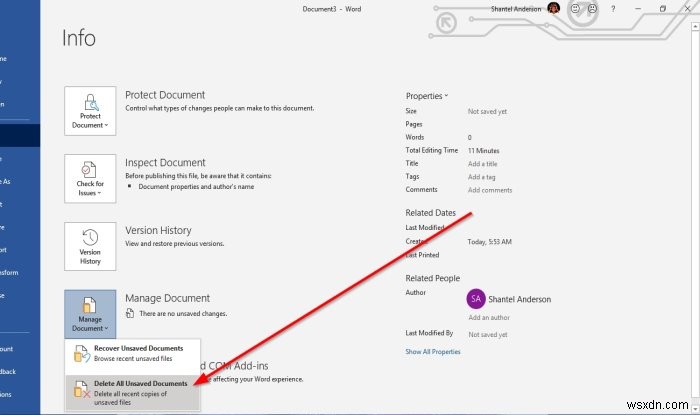Select the highlighted Info sidebar tab
The image size is (700, 415).
pyautogui.click(x=20, y=136)
